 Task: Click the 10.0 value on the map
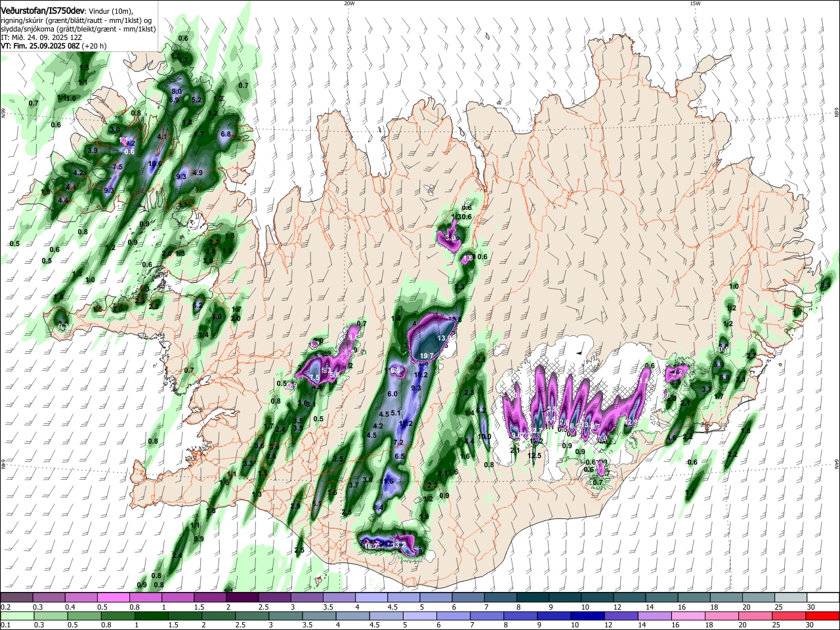(x=484, y=437)
